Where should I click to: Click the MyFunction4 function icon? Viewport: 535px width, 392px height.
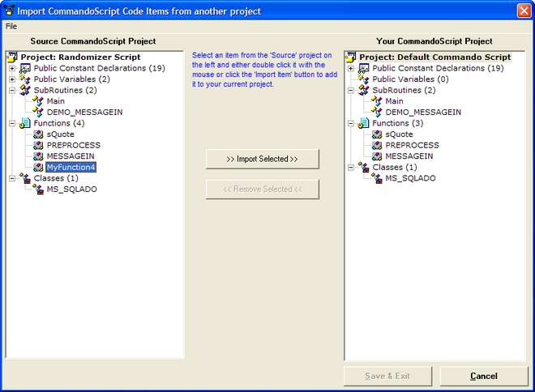click(38, 167)
